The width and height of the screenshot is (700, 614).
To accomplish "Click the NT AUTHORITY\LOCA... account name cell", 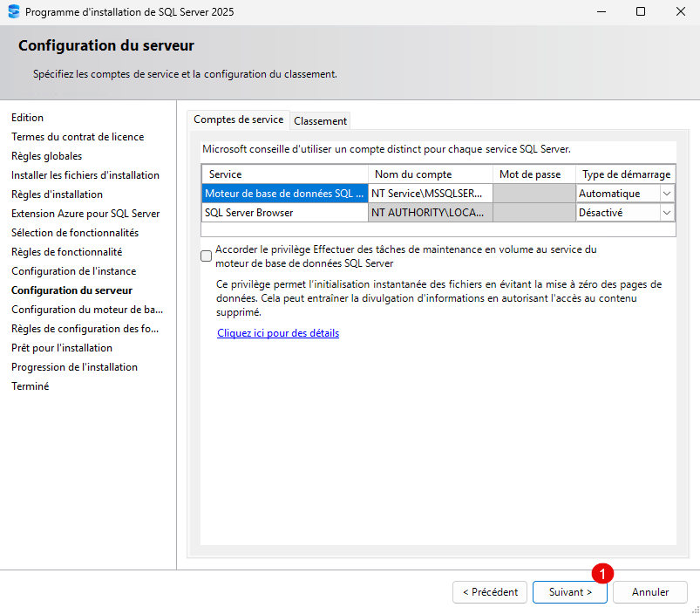I will pyautogui.click(x=431, y=213).
